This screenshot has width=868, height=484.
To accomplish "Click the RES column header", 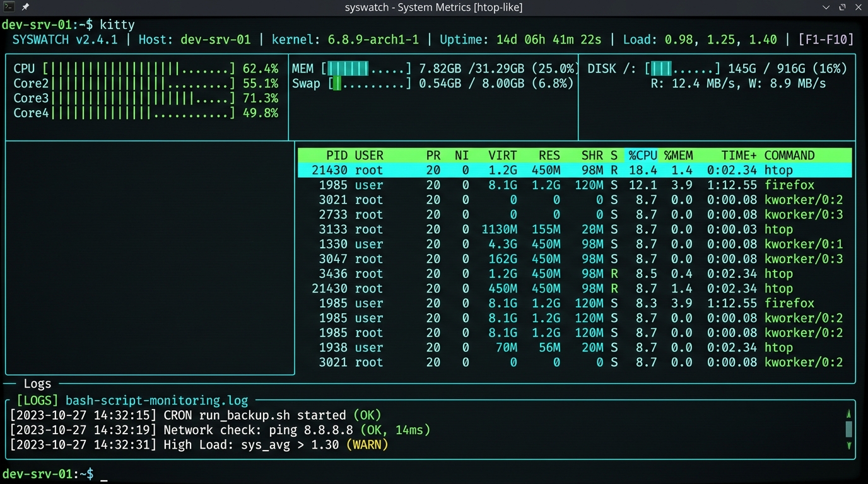I will point(549,155).
